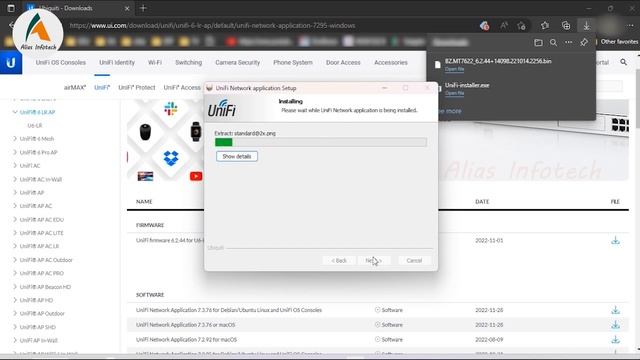
Task: Add page to favorites star-plus icon
Action: tap(521, 26)
